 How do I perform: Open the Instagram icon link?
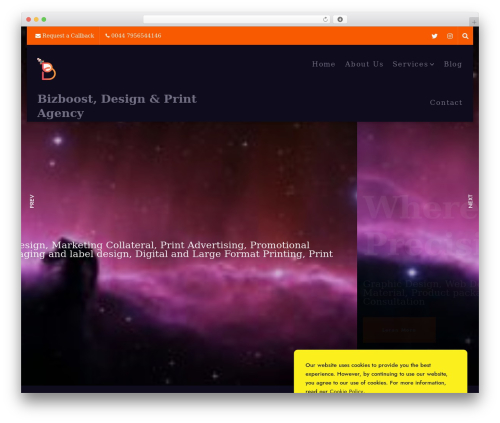pos(450,36)
